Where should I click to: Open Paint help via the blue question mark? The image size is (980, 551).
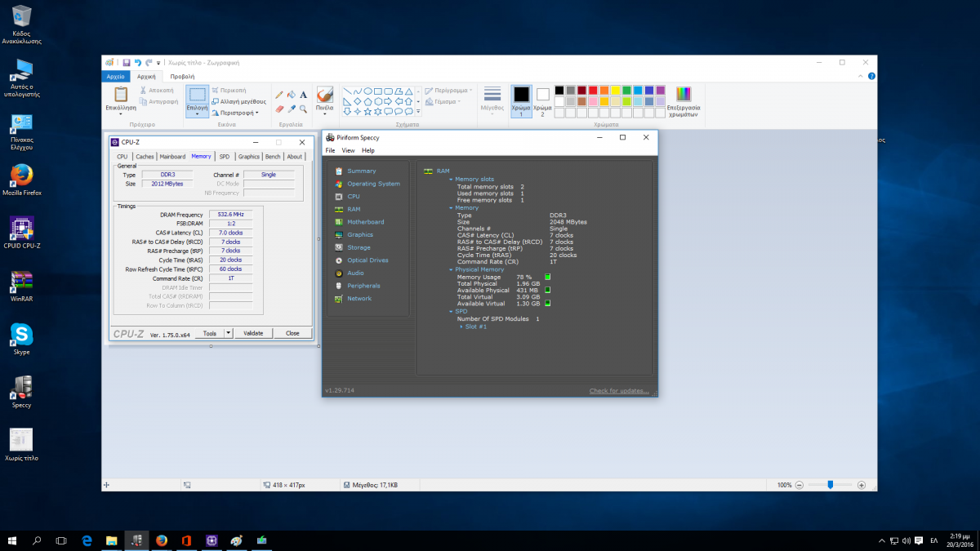click(871, 76)
